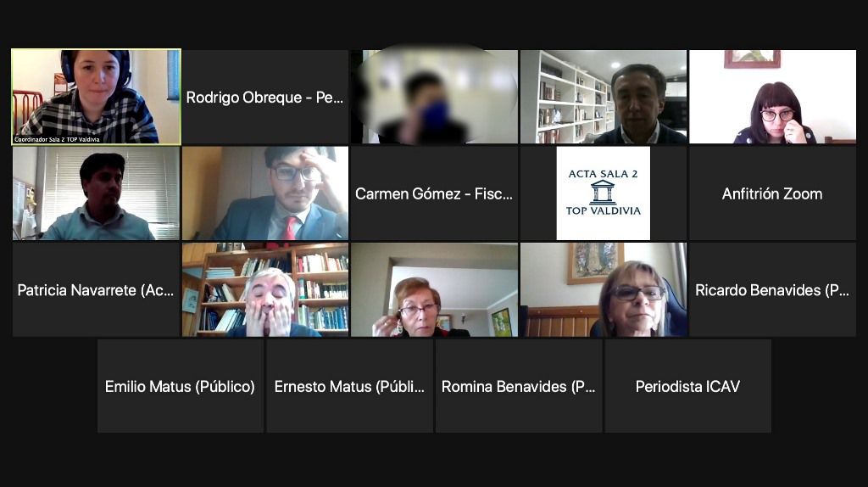Click video of woman with dark bangs and glasses
The width and height of the screenshot is (868, 487).
(772, 97)
